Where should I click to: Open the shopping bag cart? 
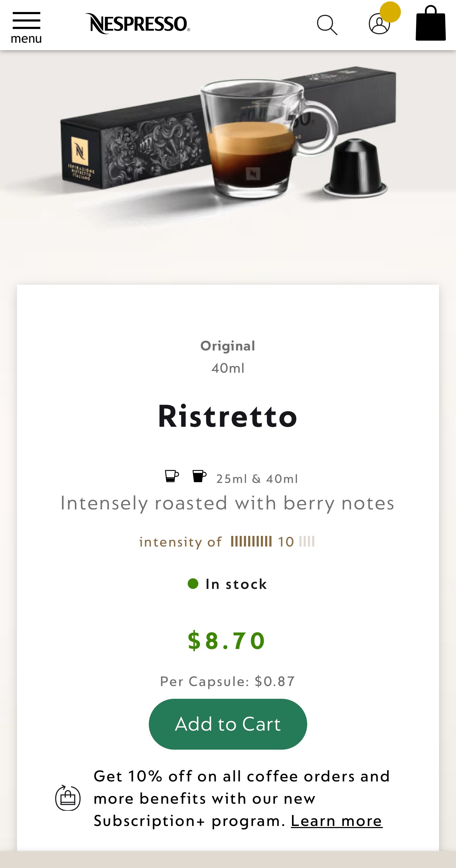pyautogui.click(x=431, y=23)
